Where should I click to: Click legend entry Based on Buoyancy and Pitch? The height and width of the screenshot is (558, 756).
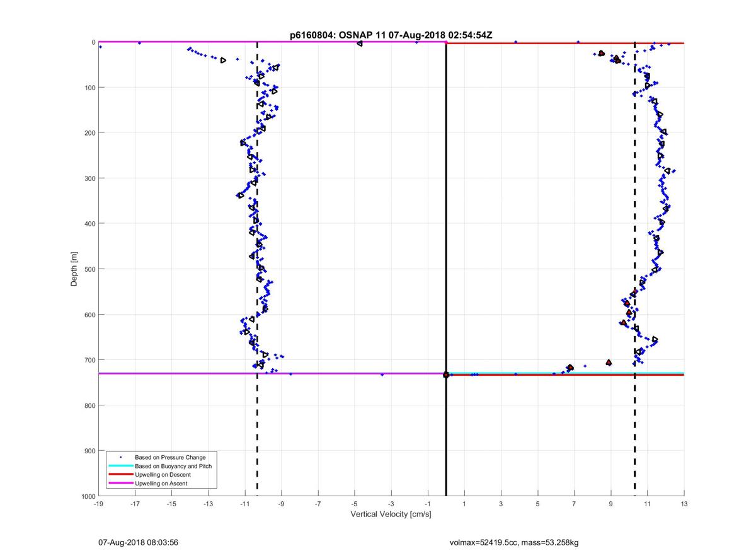click(x=173, y=466)
